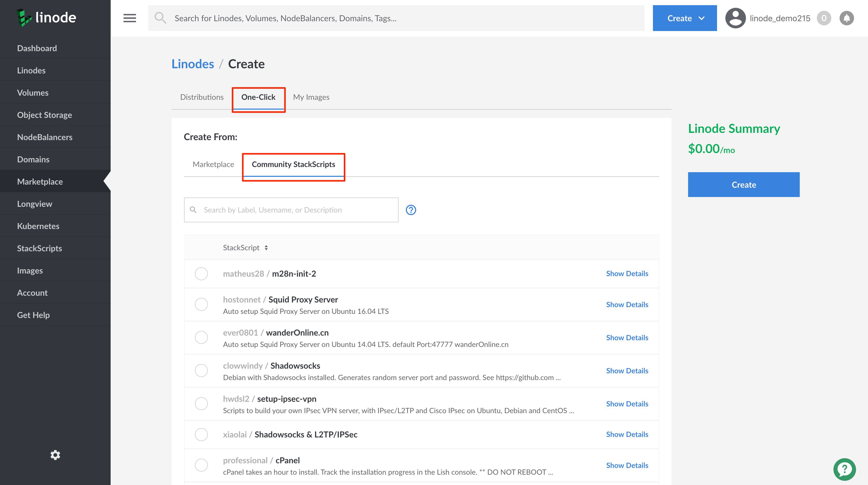Click the Volumes sidebar icon
Screen dimensions: 868x485
33,93
